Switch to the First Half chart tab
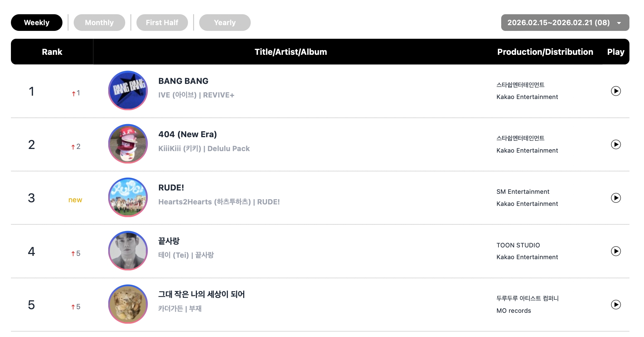This screenshot has height=337, width=644. click(162, 23)
